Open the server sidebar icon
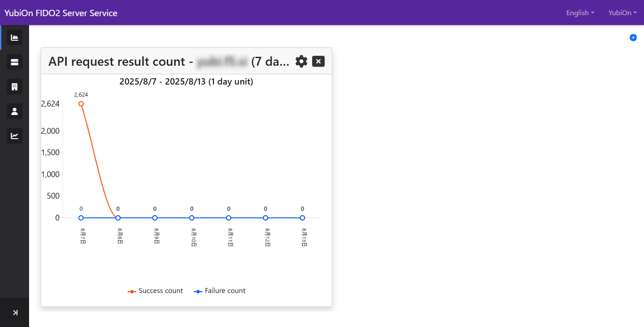 14,62
